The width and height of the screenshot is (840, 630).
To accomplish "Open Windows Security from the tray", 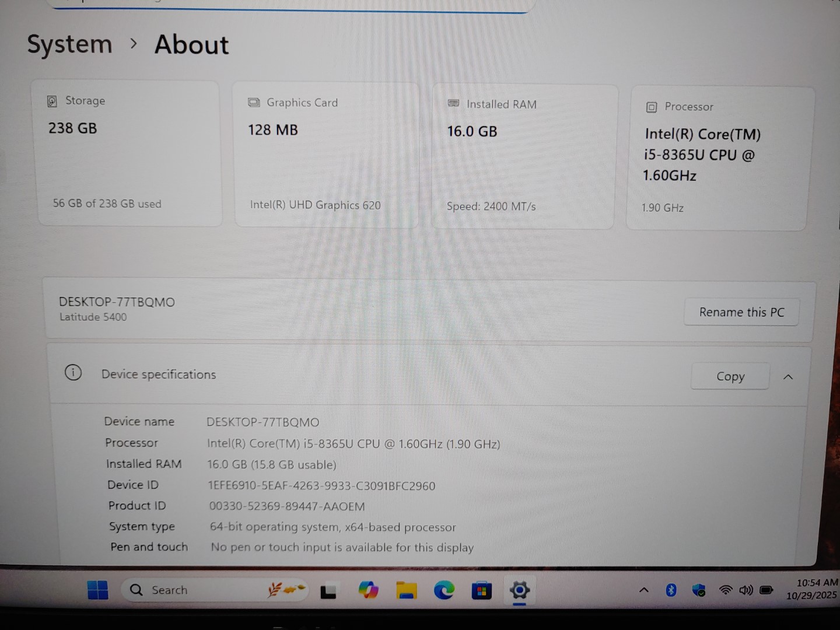I will pos(698,590).
